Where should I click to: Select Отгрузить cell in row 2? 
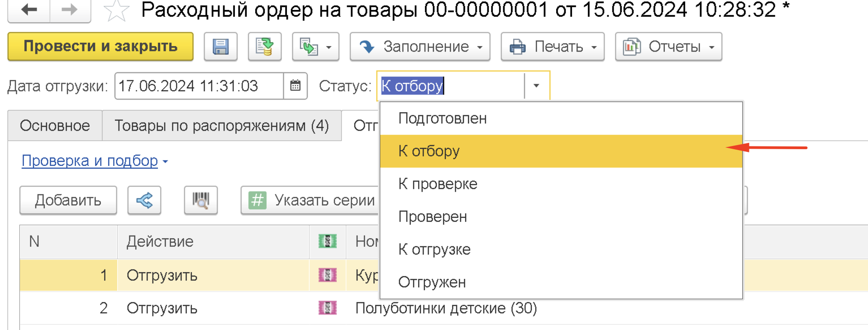point(213,308)
